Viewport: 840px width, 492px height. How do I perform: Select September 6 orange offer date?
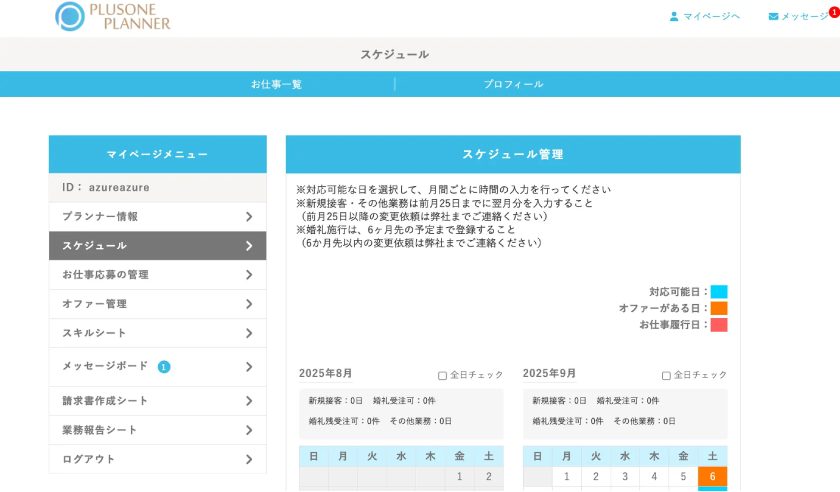(712, 477)
